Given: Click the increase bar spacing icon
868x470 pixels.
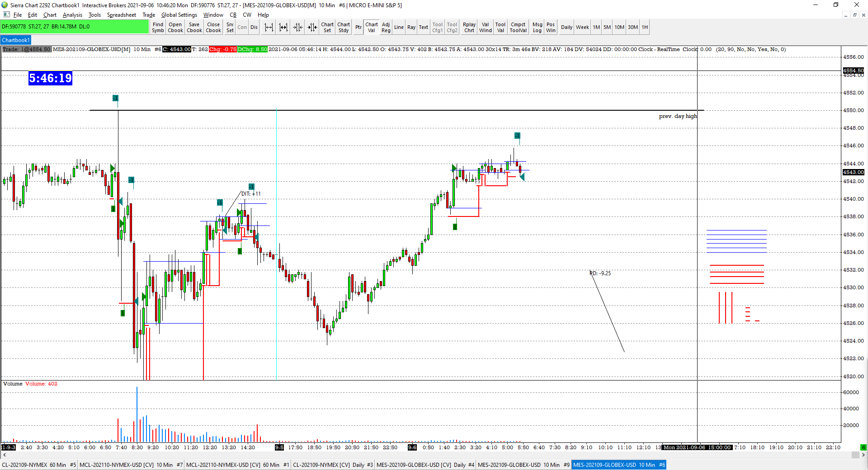Looking at the screenshot, I should tap(269, 28).
